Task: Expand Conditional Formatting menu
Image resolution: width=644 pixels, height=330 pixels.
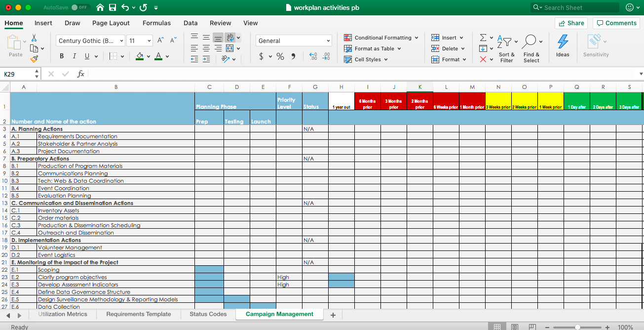Action: click(x=381, y=38)
